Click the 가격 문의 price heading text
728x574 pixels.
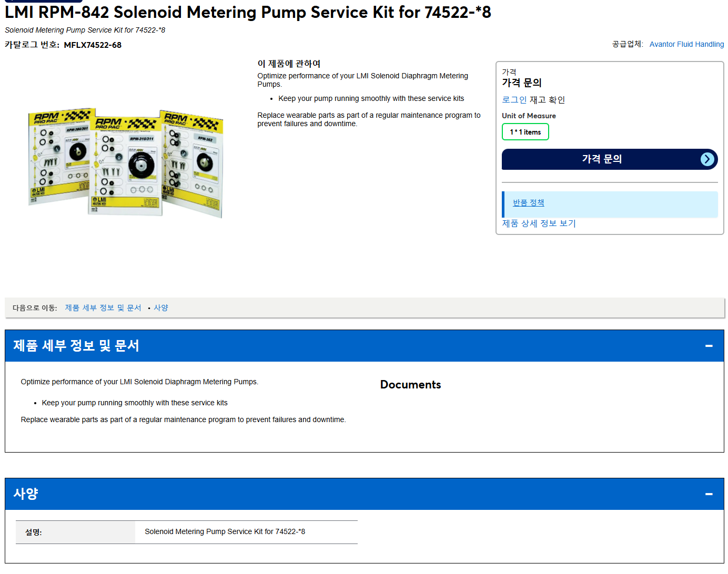pos(521,83)
